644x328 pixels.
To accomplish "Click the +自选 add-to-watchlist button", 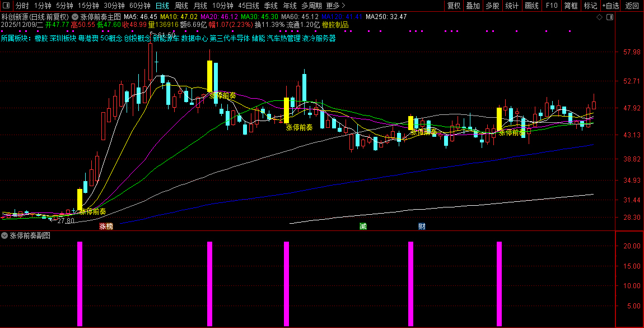I will coord(610,6).
